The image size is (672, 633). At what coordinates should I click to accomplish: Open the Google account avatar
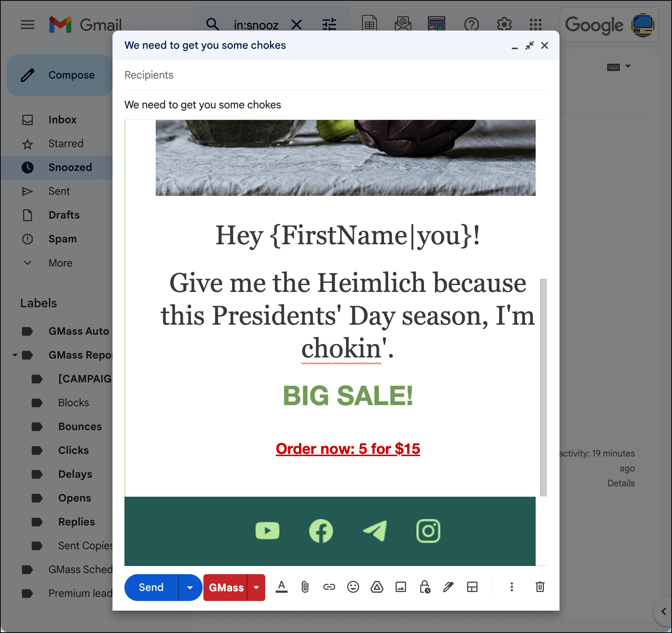[643, 25]
